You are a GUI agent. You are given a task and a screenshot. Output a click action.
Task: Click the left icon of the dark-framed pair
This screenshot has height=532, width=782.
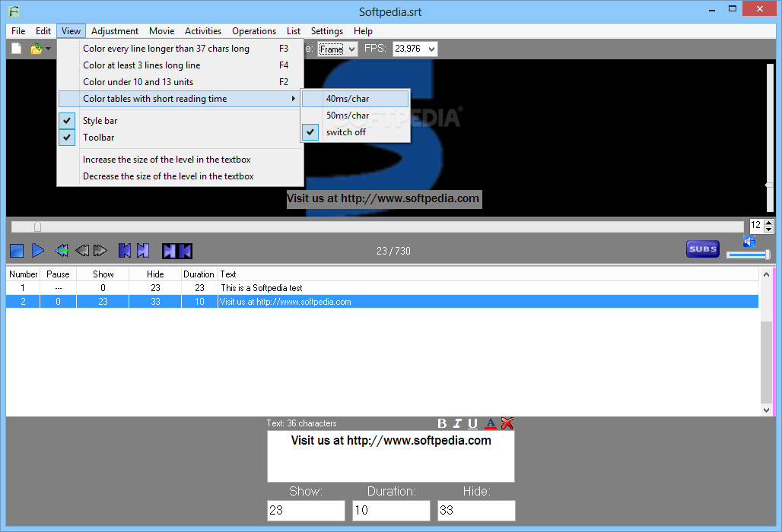click(x=170, y=251)
